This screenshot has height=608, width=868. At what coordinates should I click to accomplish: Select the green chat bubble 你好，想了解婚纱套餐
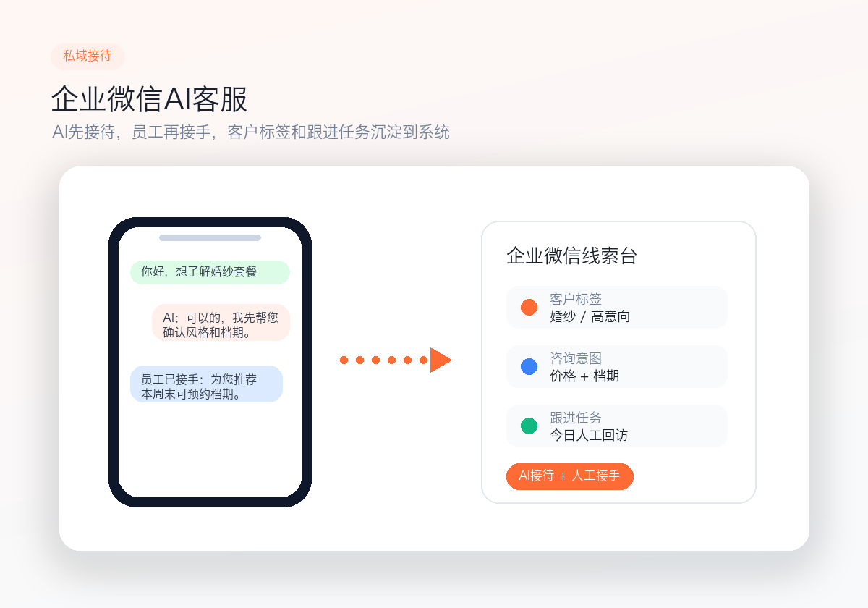(x=210, y=272)
